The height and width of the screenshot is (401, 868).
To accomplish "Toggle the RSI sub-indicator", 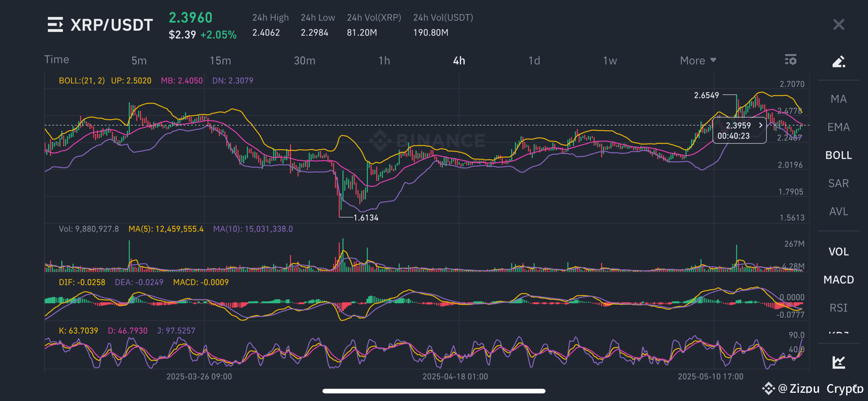I will coord(838,308).
